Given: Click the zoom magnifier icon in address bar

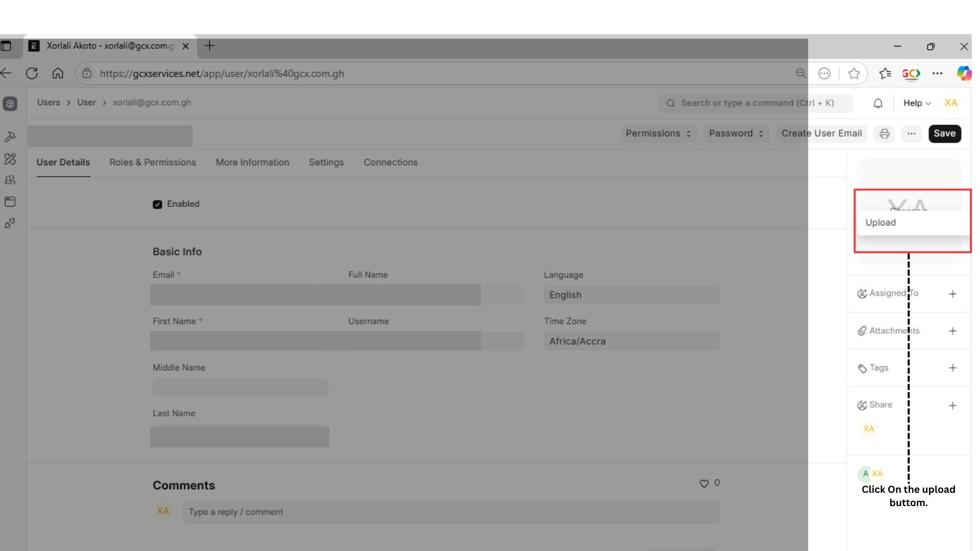Looking at the screenshot, I should pyautogui.click(x=801, y=73).
